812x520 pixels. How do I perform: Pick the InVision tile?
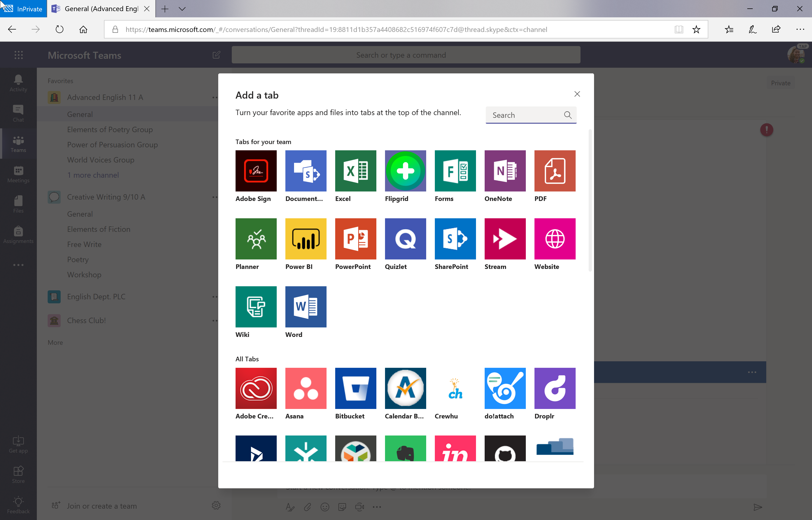pos(455,448)
